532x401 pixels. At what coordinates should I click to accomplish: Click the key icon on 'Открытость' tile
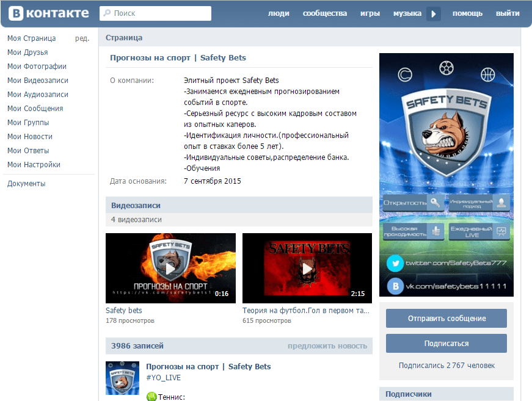point(435,203)
